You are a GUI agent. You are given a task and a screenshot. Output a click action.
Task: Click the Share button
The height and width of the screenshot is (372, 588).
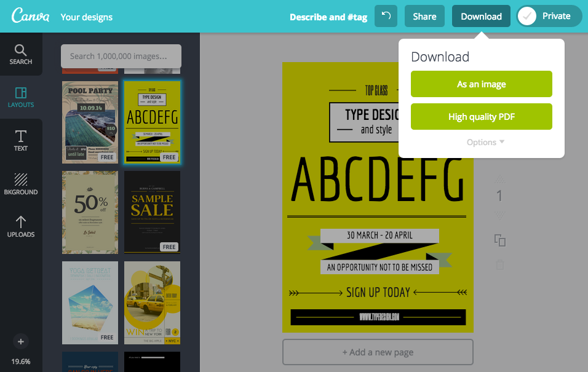point(424,16)
